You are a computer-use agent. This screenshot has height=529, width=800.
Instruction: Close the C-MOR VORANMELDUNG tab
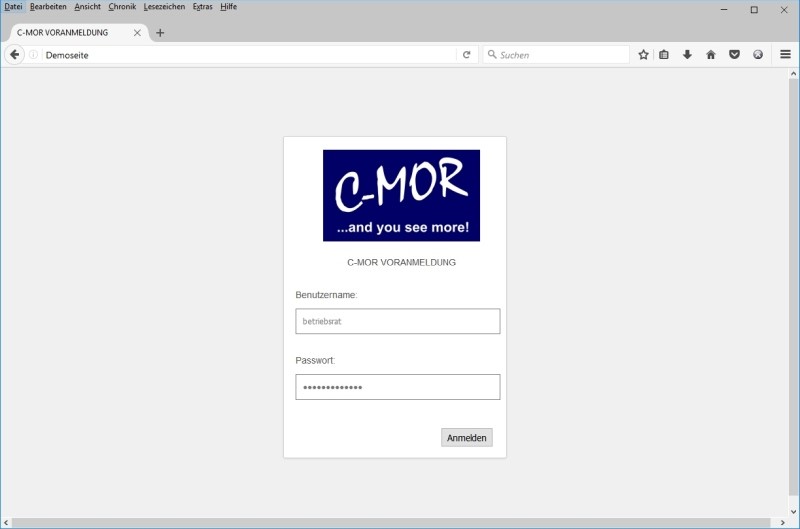137,33
